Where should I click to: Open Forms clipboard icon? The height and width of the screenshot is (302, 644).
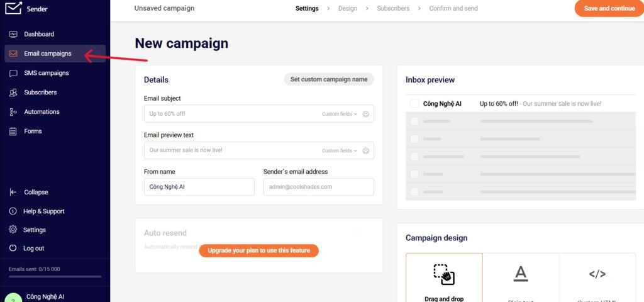point(13,131)
